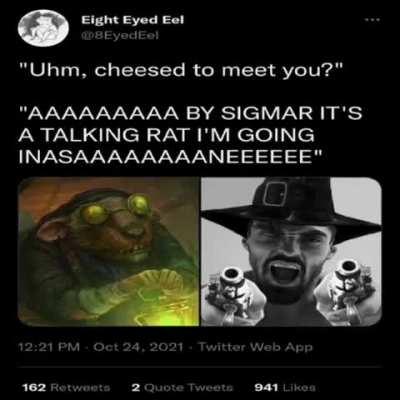Open the three-dot more options menu
The image size is (400, 400).
(x=373, y=20)
